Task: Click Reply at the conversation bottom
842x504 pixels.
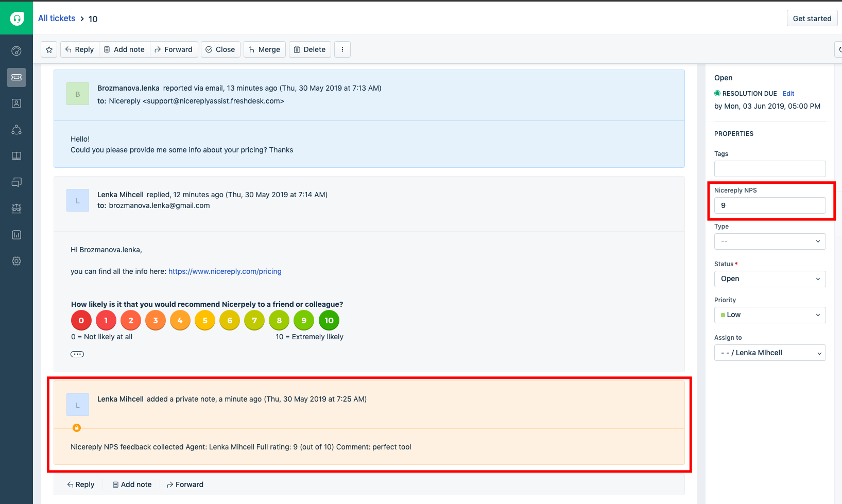Action: (81, 484)
